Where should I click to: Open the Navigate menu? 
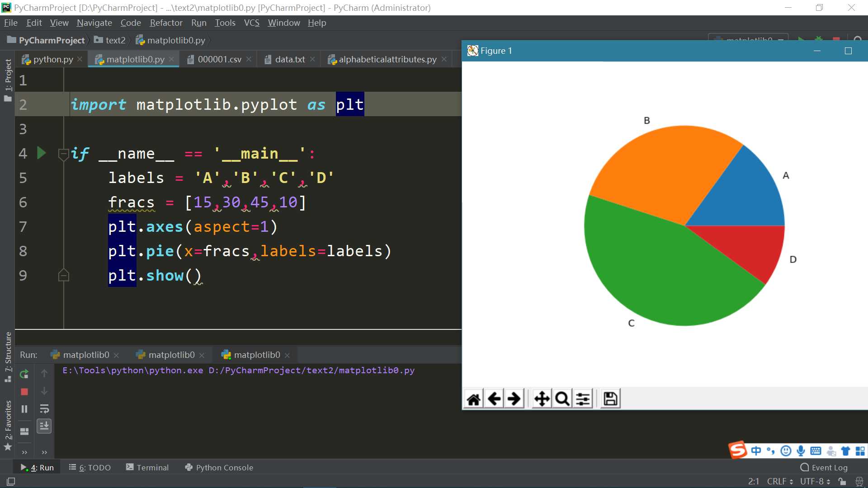94,23
